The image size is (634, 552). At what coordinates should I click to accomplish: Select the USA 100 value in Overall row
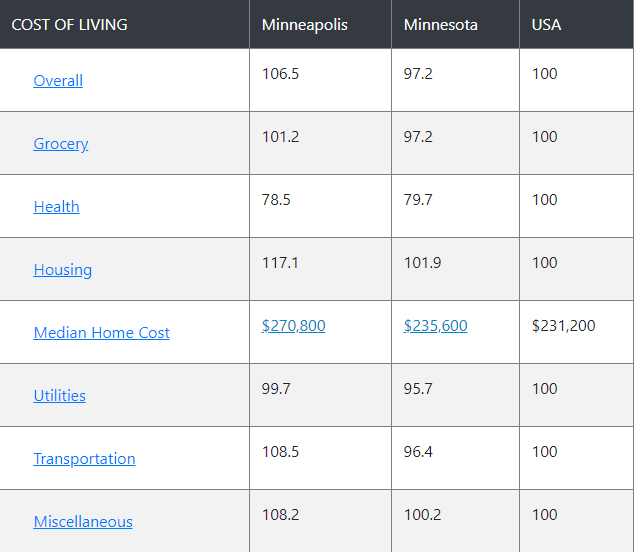[x=545, y=74]
